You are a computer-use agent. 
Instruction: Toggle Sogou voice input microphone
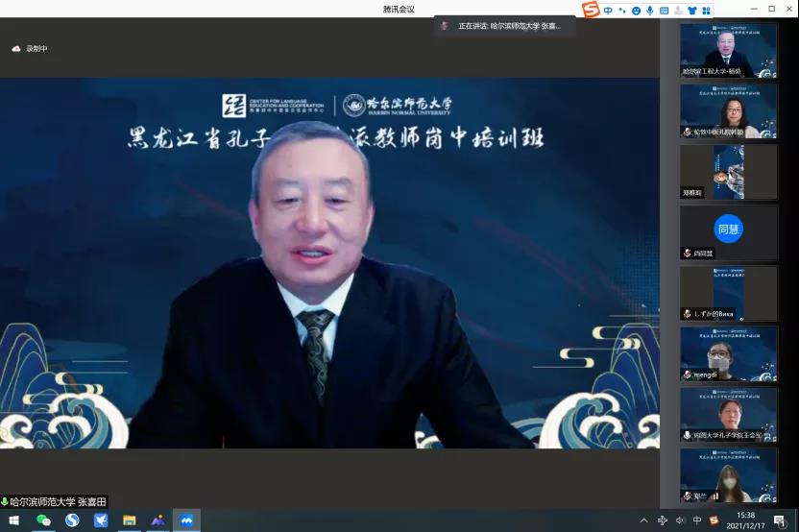click(650, 11)
